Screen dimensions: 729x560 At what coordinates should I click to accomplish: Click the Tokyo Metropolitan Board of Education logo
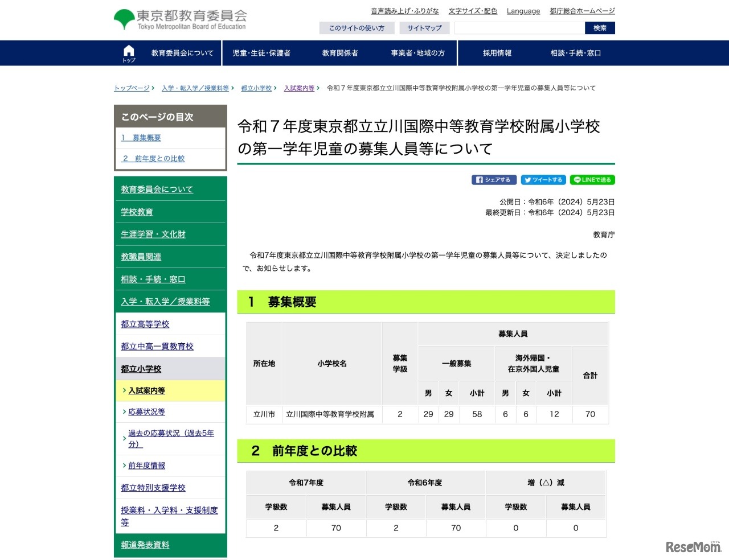coord(180,19)
